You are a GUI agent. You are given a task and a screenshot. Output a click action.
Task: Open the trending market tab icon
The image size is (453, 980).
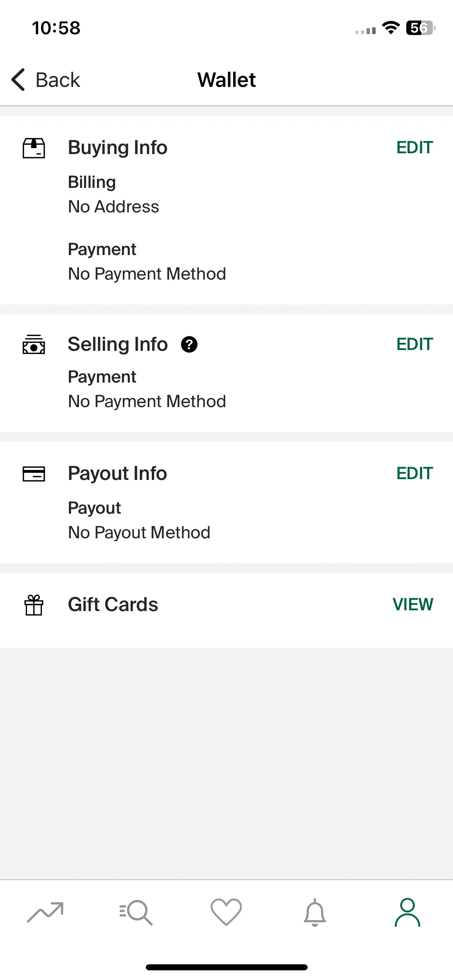45,912
